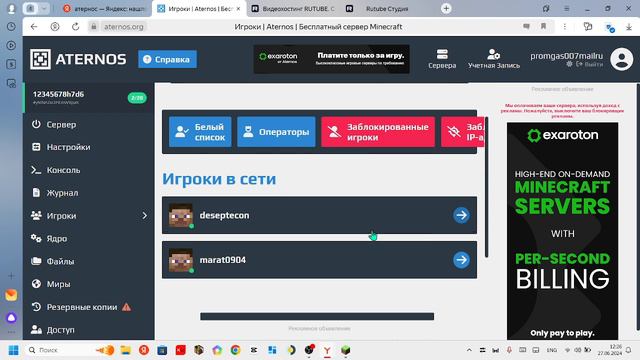Open Yandex Browser in taskbar

coord(327,350)
